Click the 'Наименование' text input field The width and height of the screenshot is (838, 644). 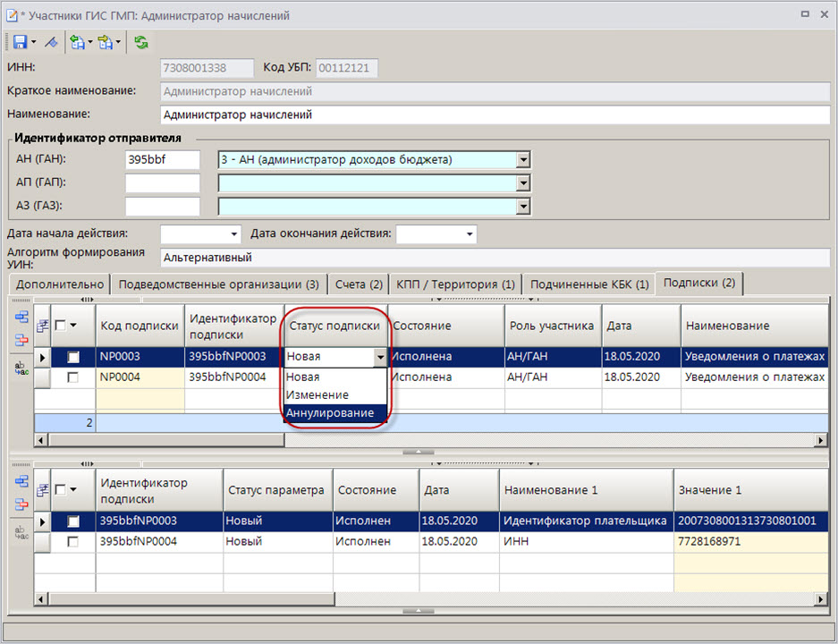494,114
